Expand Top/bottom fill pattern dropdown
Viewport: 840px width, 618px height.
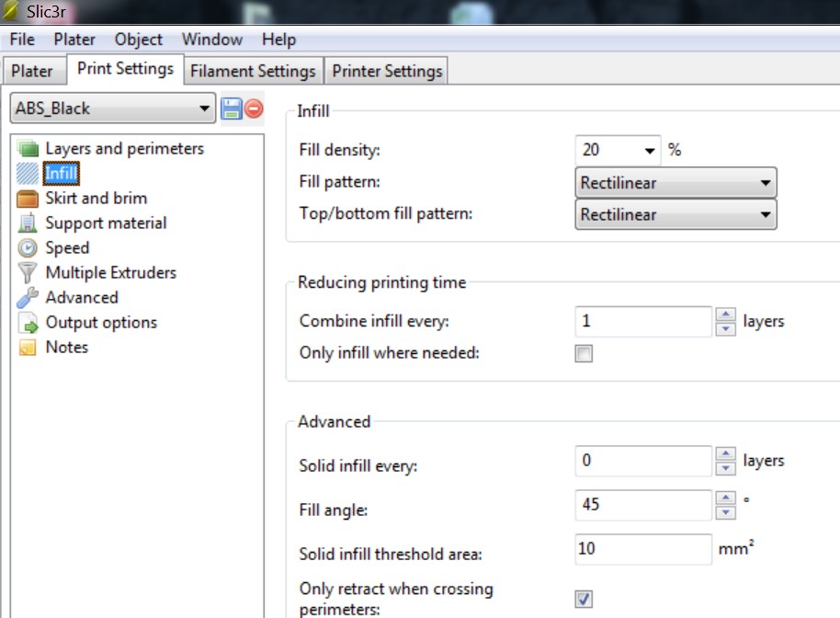click(766, 214)
